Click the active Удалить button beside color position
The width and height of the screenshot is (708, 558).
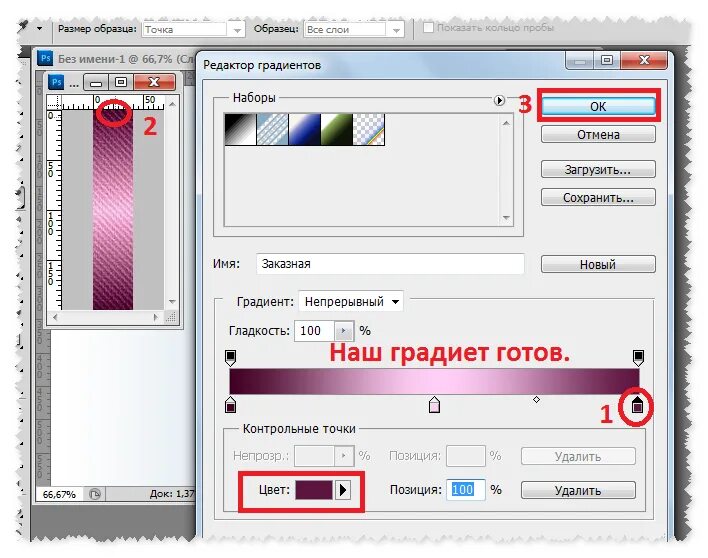click(578, 490)
